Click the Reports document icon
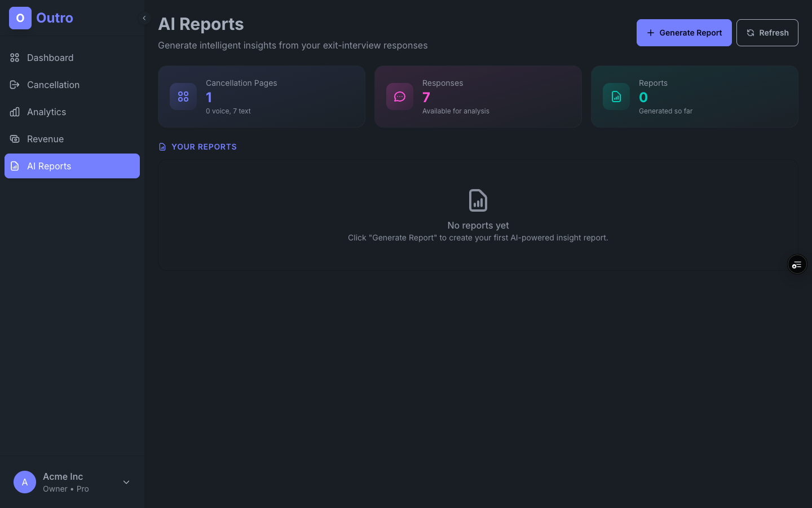This screenshot has height=508, width=812. [x=616, y=97]
